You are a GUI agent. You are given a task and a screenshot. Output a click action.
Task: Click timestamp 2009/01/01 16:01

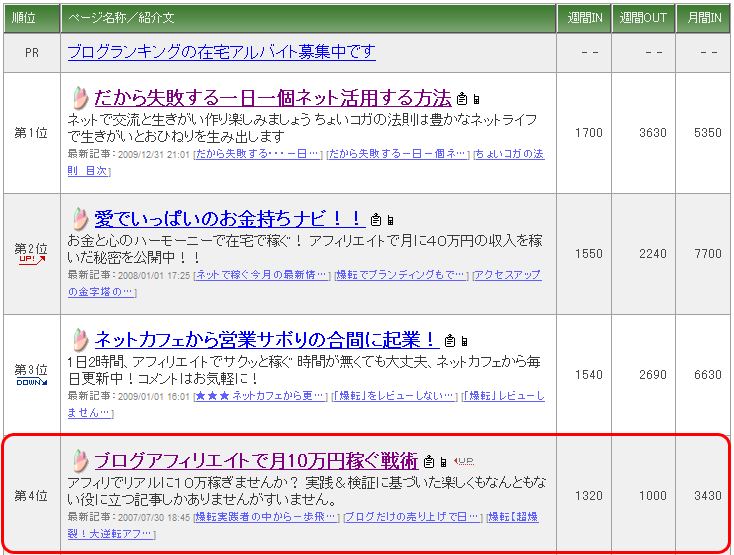click(x=154, y=397)
